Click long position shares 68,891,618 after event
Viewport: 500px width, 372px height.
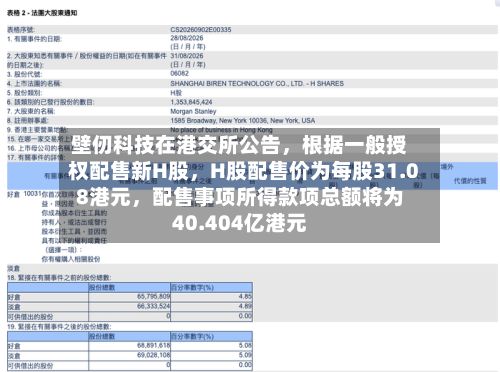[x=154, y=345]
